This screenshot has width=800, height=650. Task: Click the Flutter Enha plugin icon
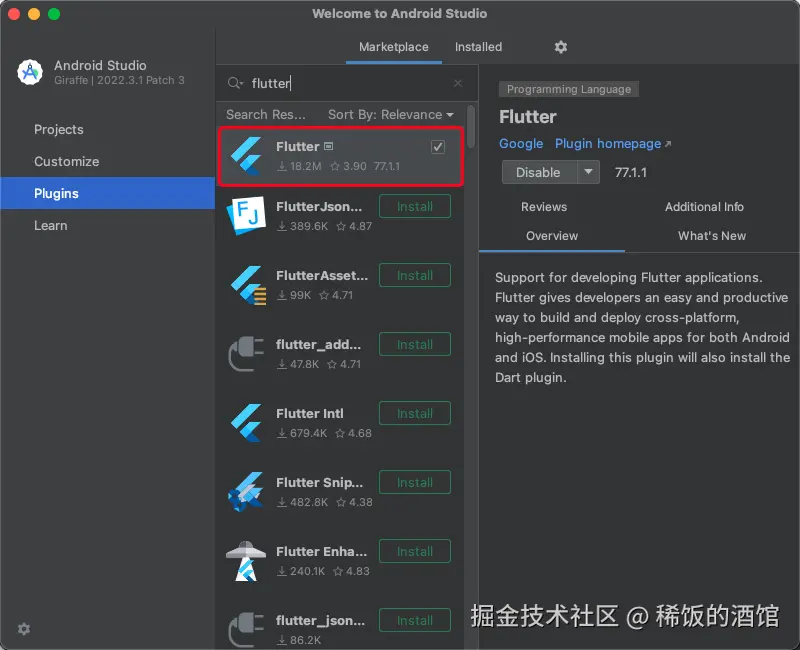coord(246,561)
